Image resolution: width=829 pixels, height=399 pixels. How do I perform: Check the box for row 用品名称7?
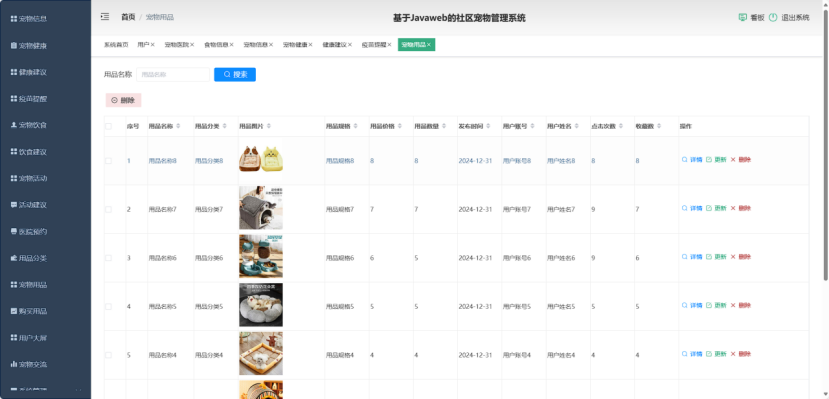[x=108, y=209]
